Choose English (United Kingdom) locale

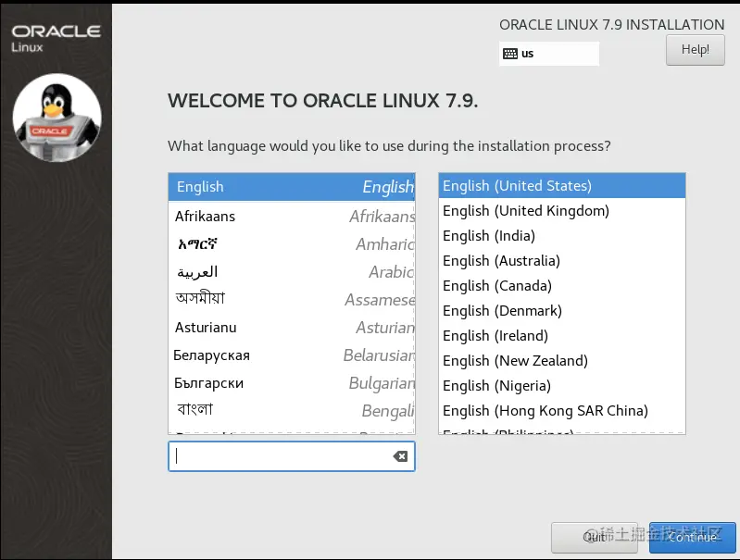pyautogui.click(x=562, y=211)
